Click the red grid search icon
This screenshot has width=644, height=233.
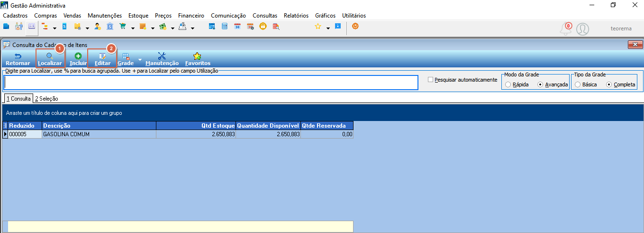275,27
